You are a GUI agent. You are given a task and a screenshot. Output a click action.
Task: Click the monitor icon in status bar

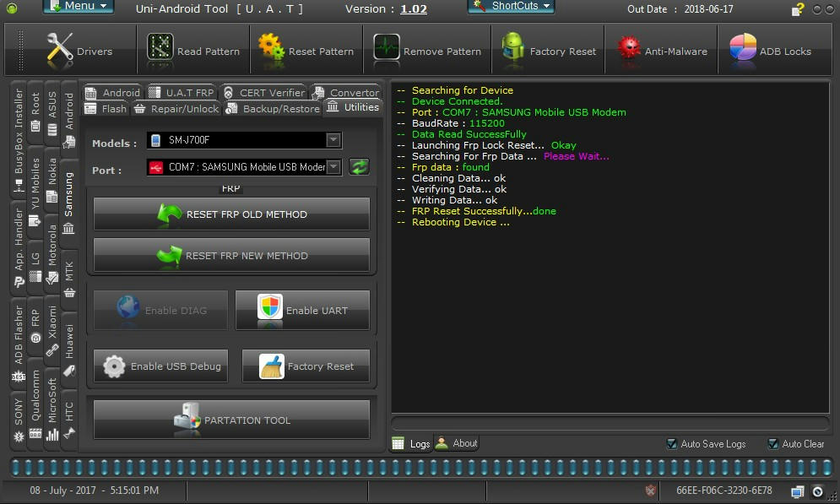click(x=797, y=491)
